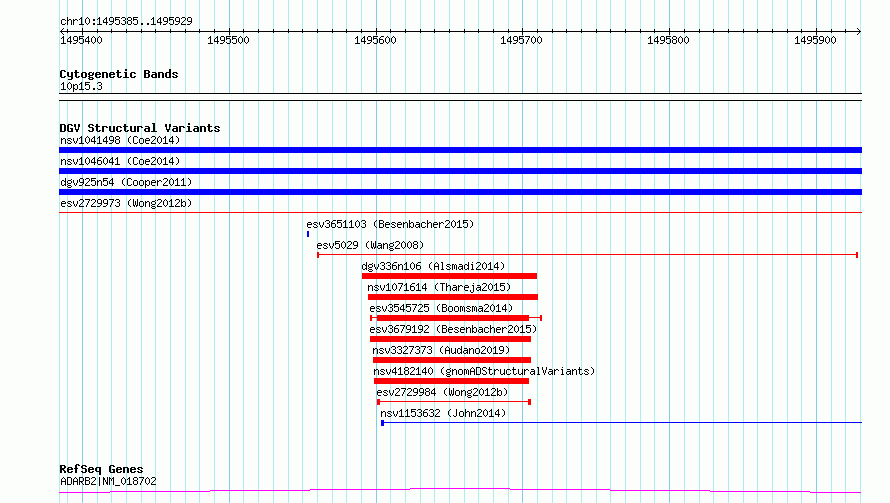Click the red bar under nsv1071614

(x=452, y=297)
